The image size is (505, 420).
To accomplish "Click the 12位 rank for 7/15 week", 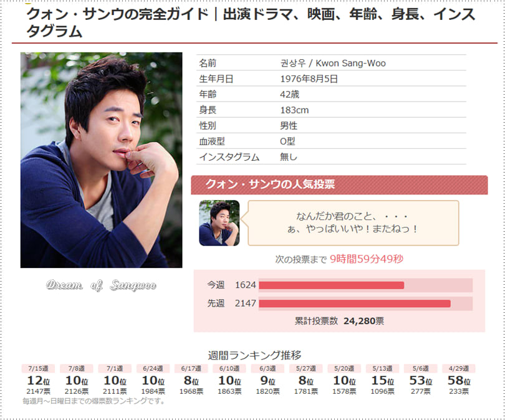I will click(x=38, y=381).
